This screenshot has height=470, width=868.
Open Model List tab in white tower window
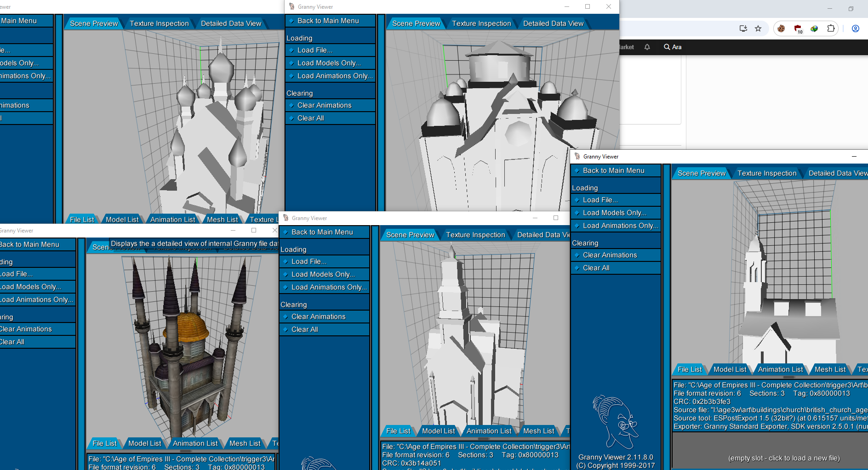[x=439, y=431]
